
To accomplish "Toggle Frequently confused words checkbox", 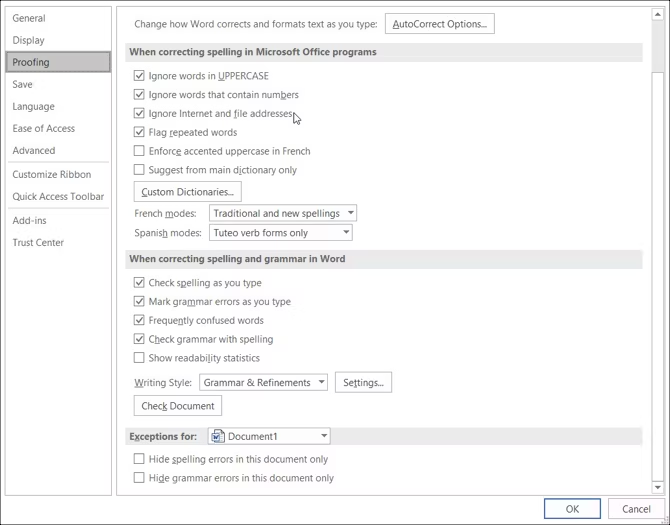I will coord(139,320).
